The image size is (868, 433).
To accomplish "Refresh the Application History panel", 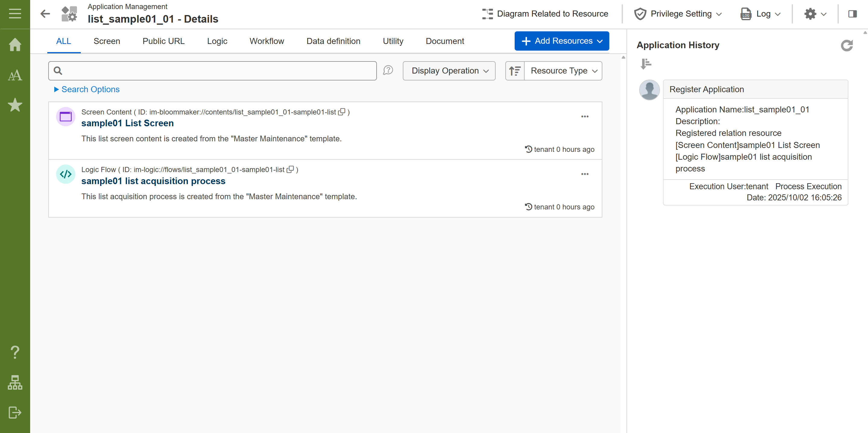I will [846, 45].
